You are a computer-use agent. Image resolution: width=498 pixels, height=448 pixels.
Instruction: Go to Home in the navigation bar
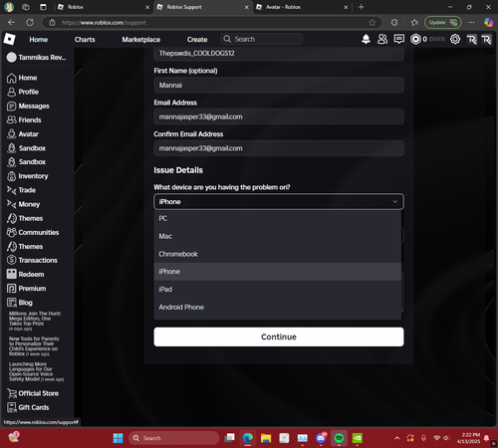39,40
